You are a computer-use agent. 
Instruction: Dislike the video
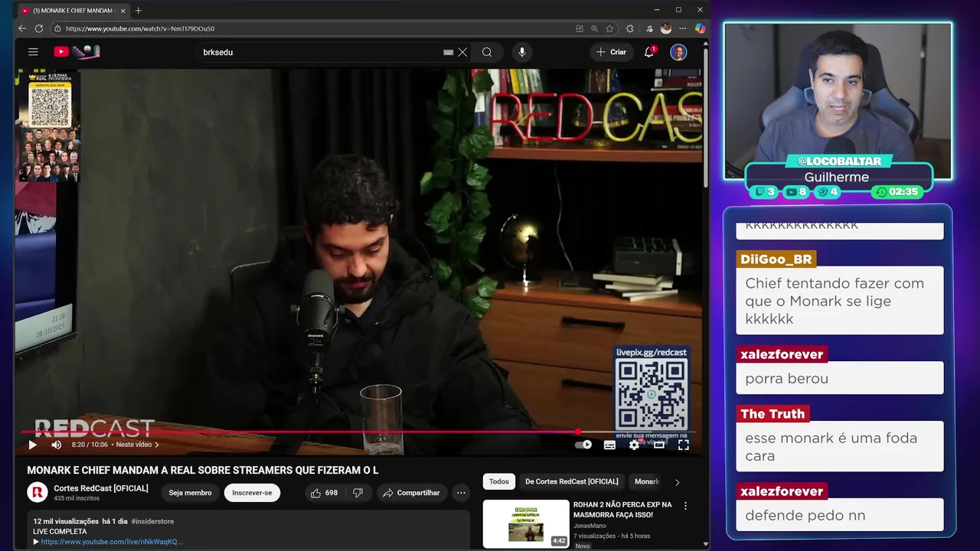[x=358, y=493]
